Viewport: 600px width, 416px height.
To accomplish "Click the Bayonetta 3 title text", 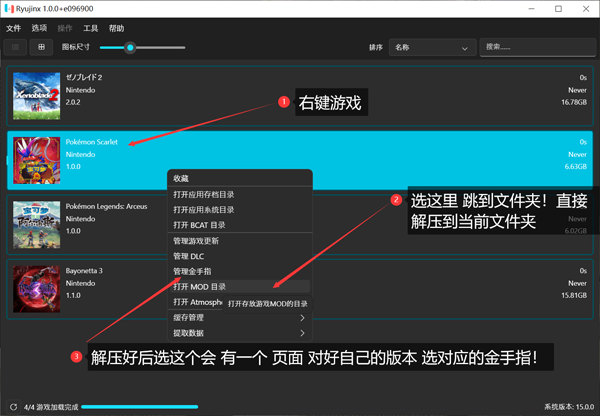I will [x=84, y=271].
